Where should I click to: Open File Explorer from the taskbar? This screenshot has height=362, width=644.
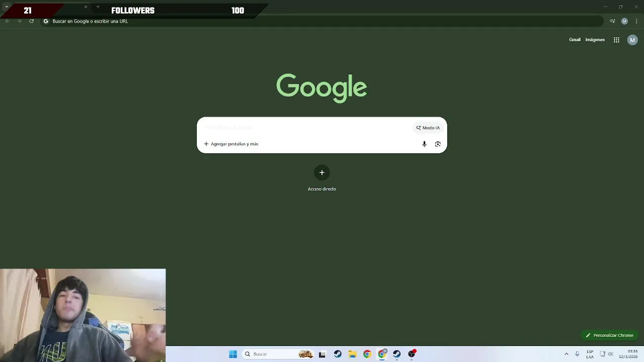(x=352, y=354)
